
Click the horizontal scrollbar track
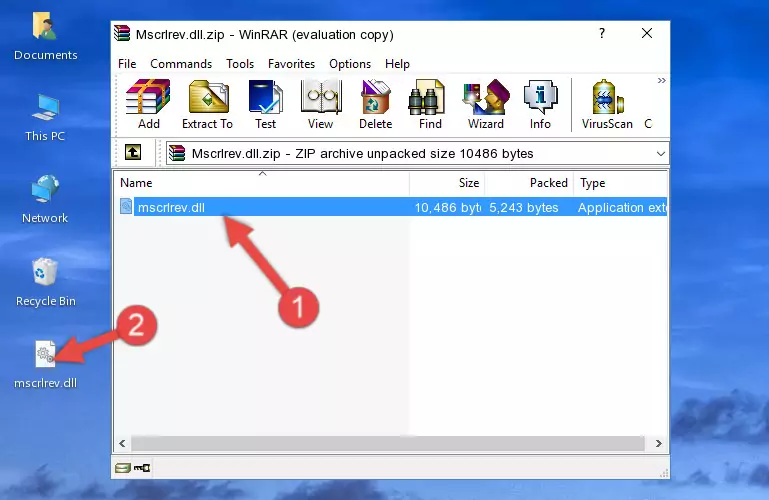[x=387, y=443]
